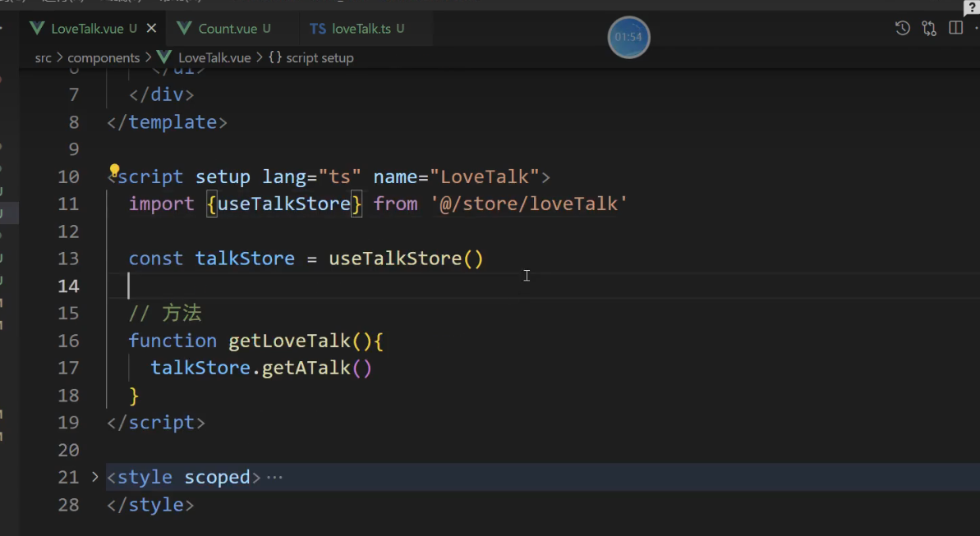Click the closing </script> tag
The image size is (980, 536).
point(155,423)
